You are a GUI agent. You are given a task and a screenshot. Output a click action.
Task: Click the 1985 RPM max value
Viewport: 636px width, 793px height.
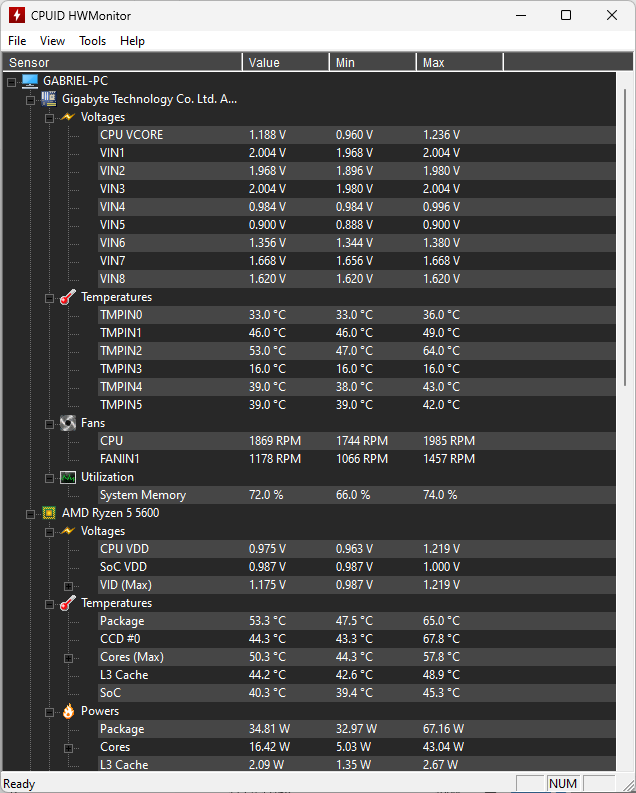pos(449,441)
